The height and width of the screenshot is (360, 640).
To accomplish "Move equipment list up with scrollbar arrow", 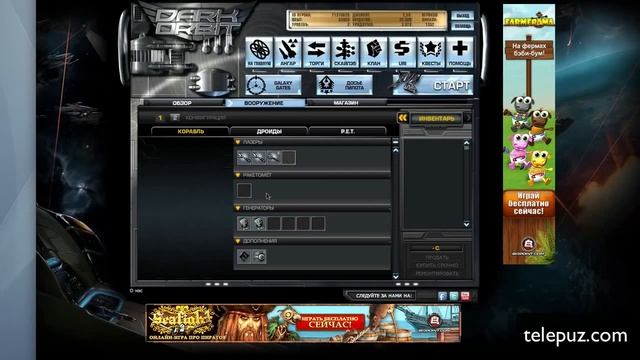I will point(395,150).
